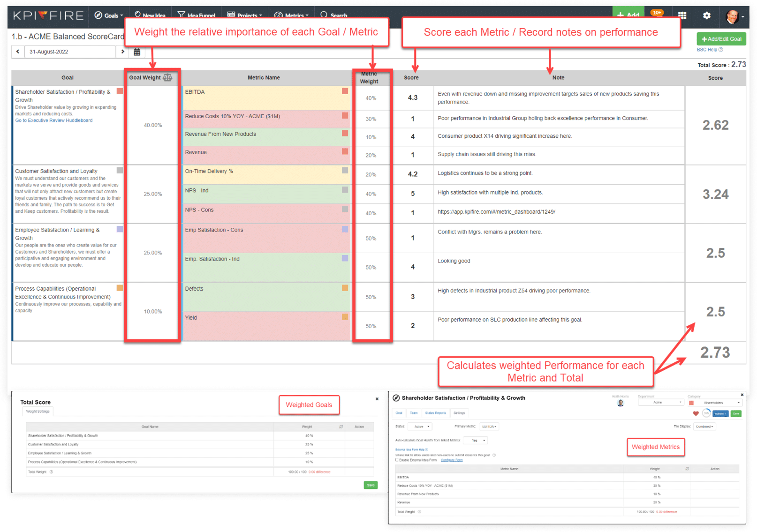Open the Tile Display Combined dropdown
Screen dimensions: 757x532
(x=704, y=427)
